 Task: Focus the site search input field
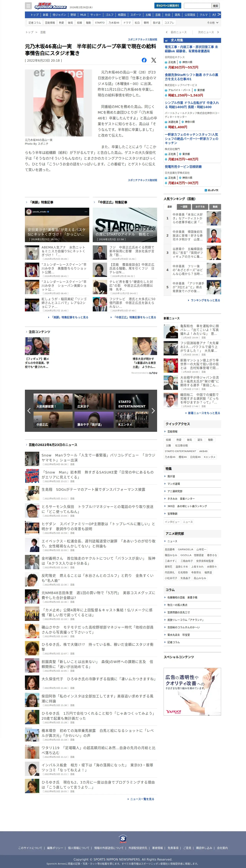(198, 6)
